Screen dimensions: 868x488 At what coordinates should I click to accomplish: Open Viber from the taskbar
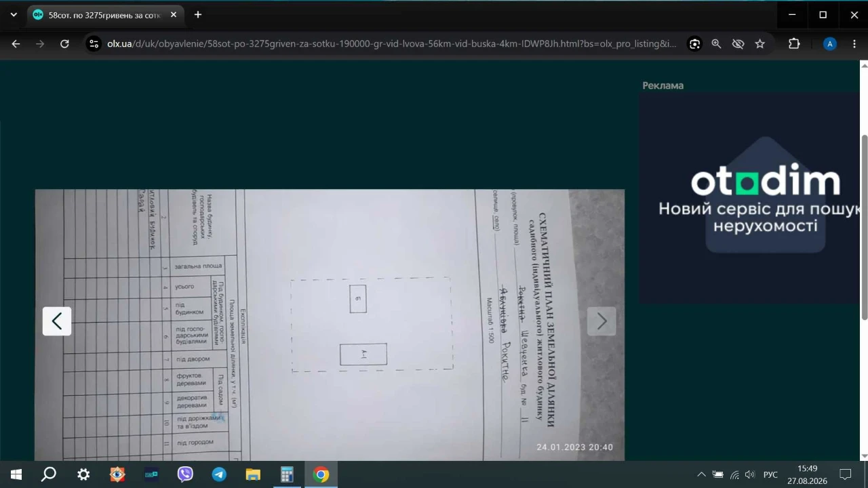185,474
